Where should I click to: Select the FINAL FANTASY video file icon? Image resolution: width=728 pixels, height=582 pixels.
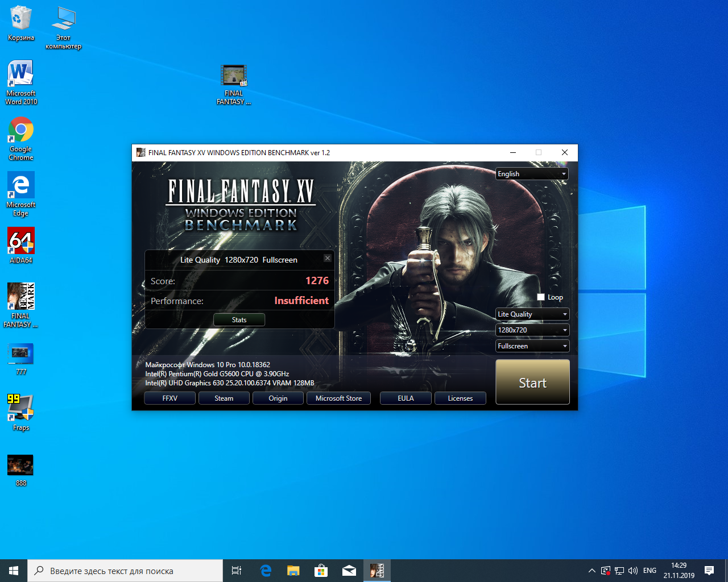[x=234, y=84]
